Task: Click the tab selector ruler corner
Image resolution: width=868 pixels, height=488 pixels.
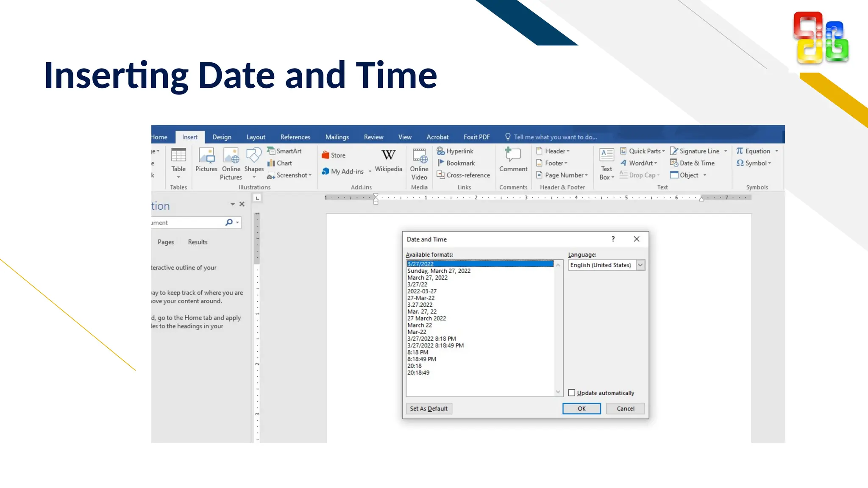Action: (257, 198)
